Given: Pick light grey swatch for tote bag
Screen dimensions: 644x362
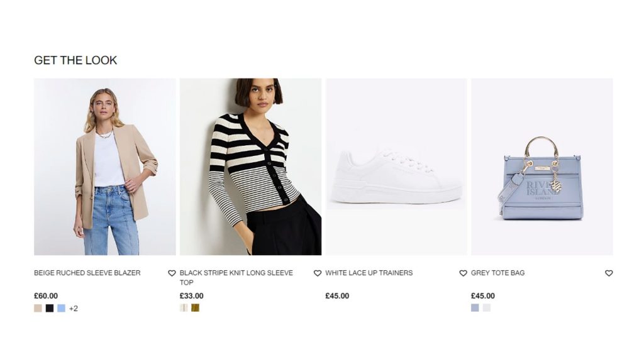Looking at the screenshot, I should (x=487, y=308).
